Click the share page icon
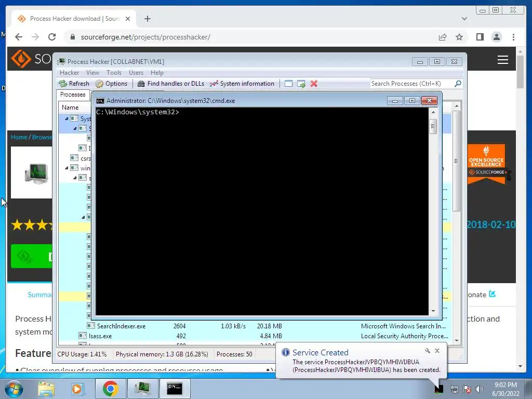 pyautogui.click(x=443, y=37)
